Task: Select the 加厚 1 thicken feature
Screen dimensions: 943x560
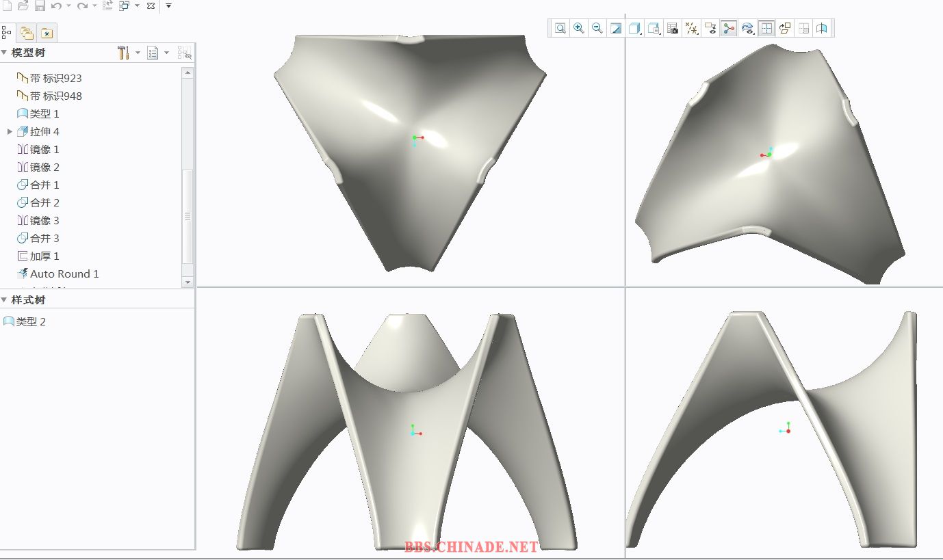Action: 38,256
